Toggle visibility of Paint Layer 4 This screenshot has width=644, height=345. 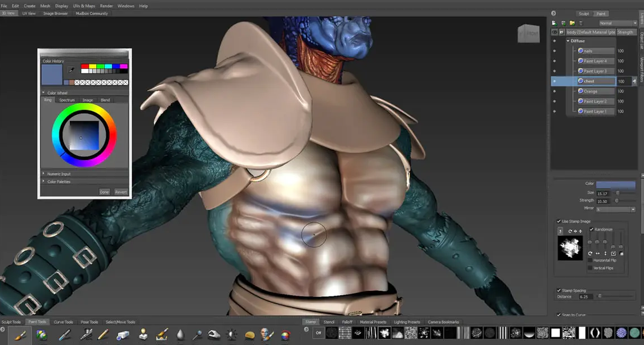554,61
